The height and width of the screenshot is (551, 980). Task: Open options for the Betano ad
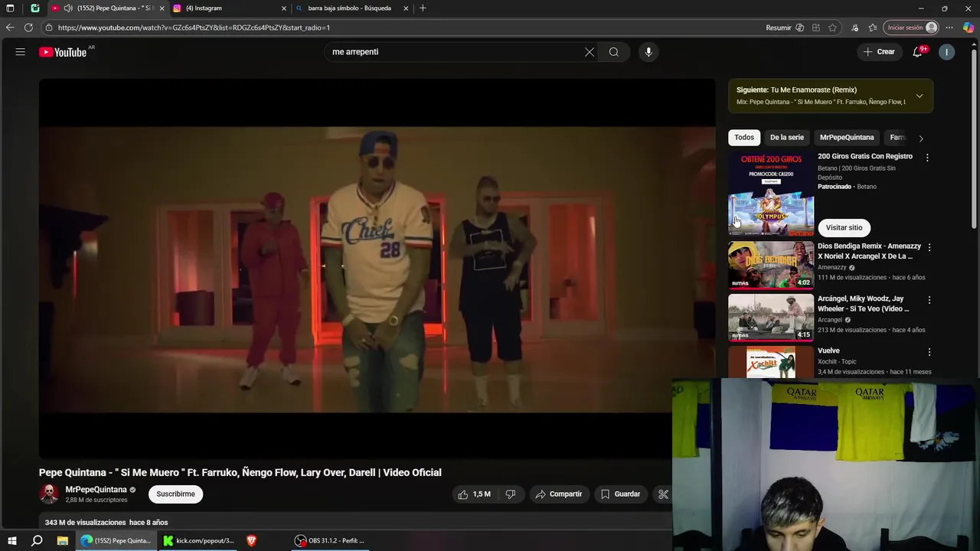click(927, 158)
